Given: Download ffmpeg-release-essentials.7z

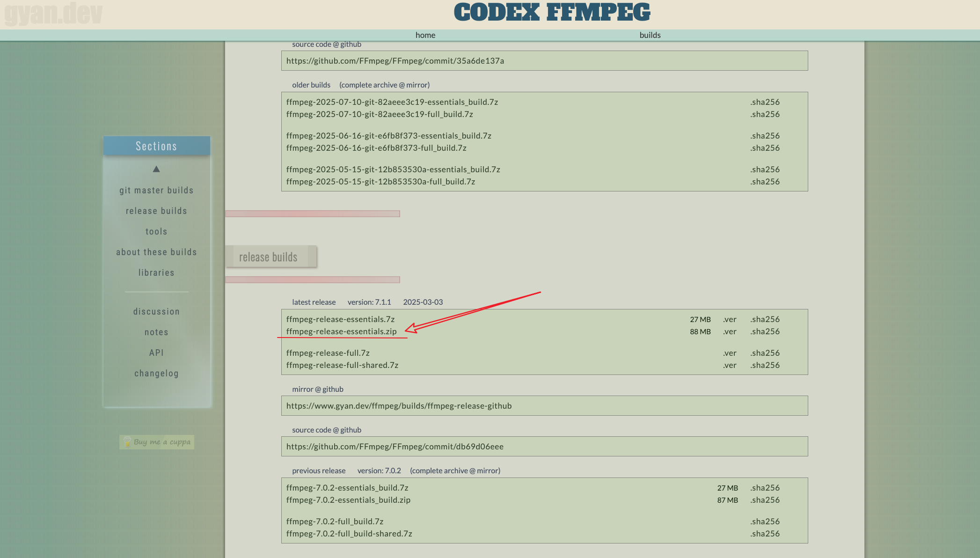Looking at the screenshot, I should pyautogui.click(x=340, y=319).
